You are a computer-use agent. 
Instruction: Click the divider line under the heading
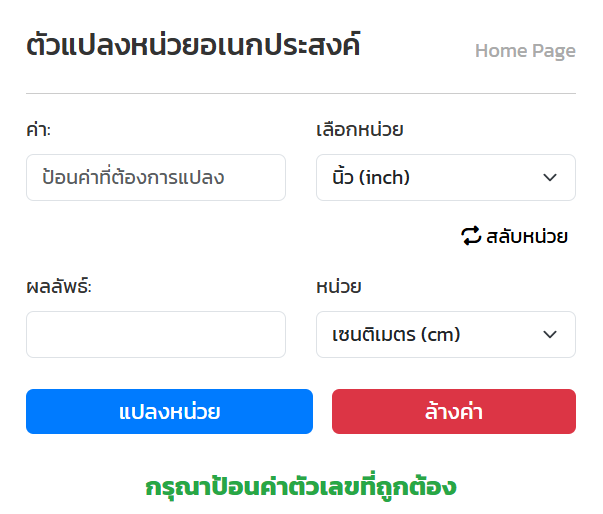pos(301,93)
